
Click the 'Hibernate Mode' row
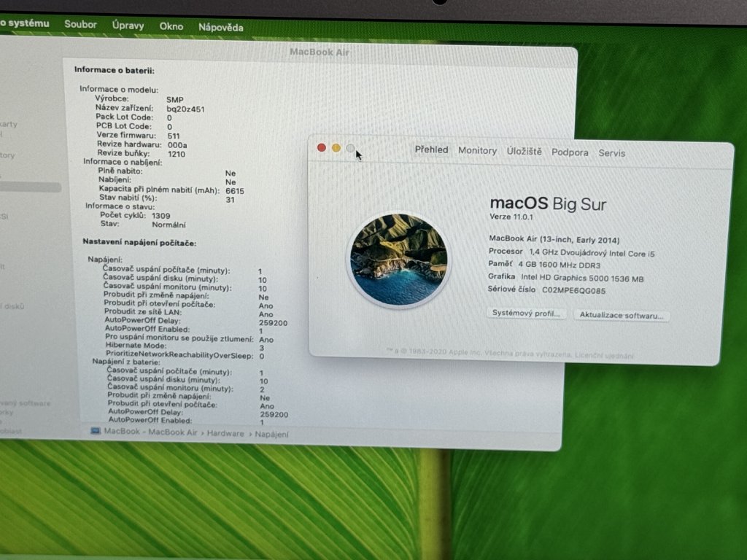(185, 346)
